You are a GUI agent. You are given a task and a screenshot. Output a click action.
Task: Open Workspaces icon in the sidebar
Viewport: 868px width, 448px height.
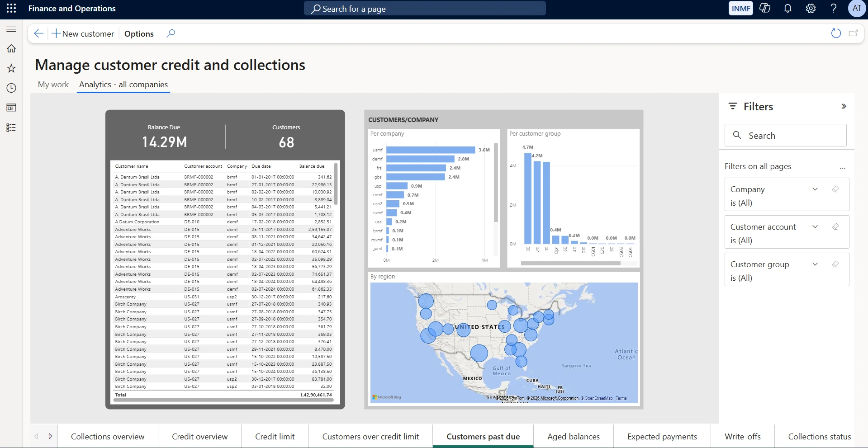coord(11,108)
